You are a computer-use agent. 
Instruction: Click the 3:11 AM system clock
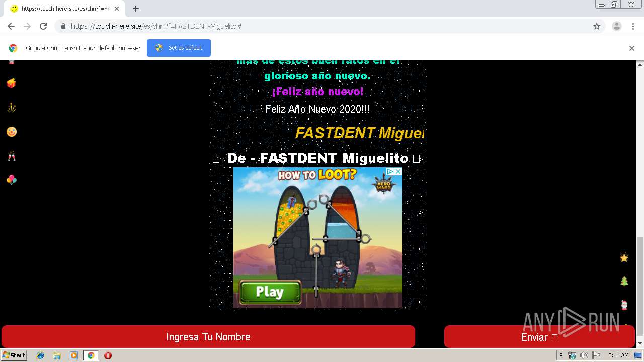click(x=618, y=355)
